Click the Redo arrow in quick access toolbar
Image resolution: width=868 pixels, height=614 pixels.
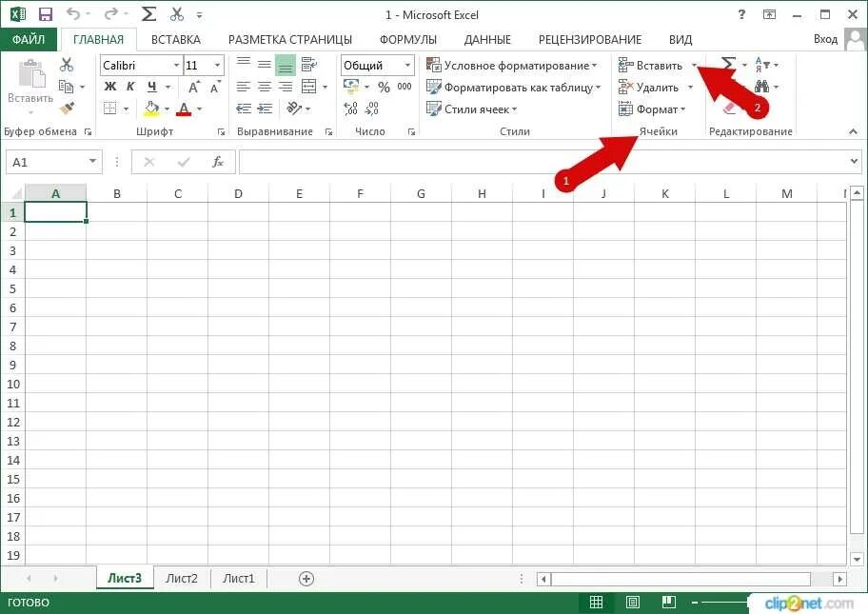pyautogui.click(x=111, y=14)
